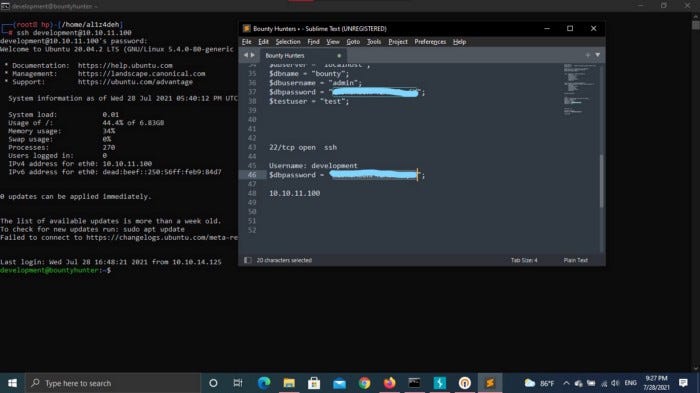Open the orange circular app on taskbar

coord(465,383)
